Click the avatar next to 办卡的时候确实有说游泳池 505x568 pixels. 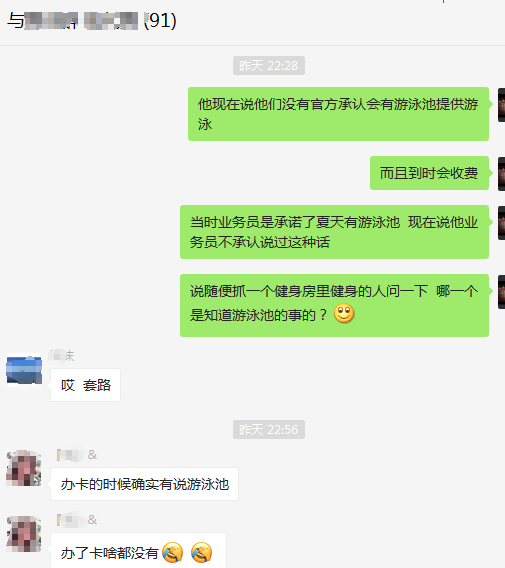point(24,468)
